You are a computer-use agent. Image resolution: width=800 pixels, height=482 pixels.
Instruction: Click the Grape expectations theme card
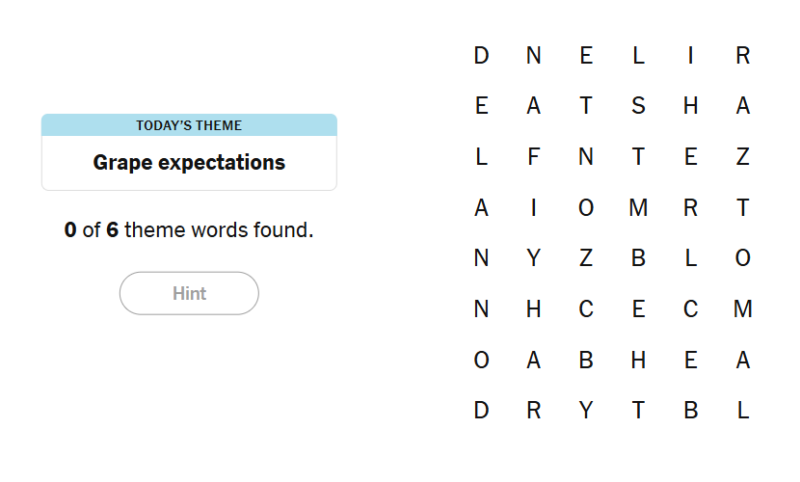point(189,152)
